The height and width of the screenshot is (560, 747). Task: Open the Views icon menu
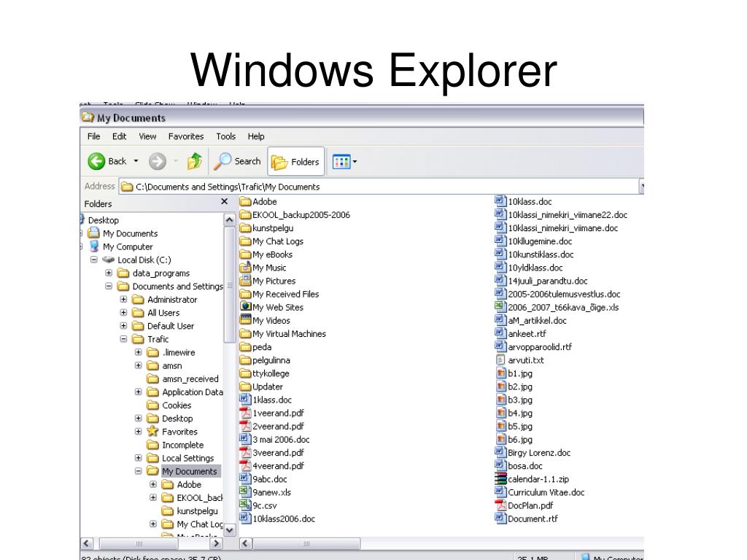[x=341, y=161]
